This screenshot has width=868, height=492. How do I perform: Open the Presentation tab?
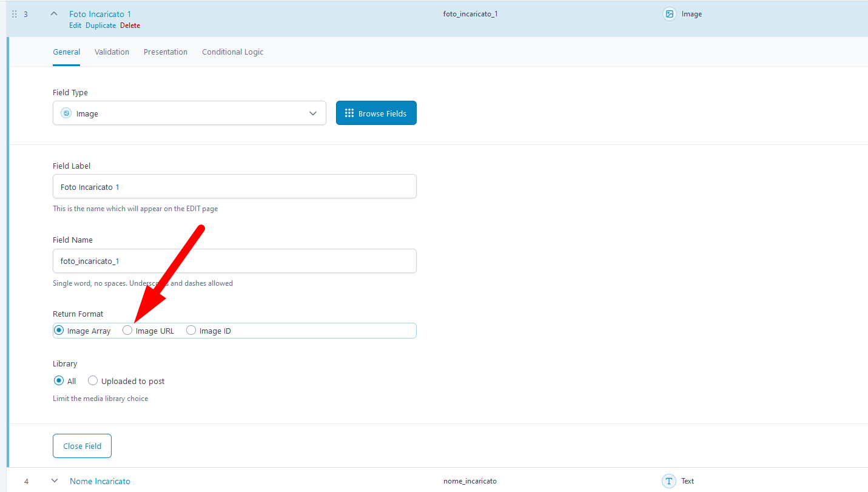pos(166,52)
